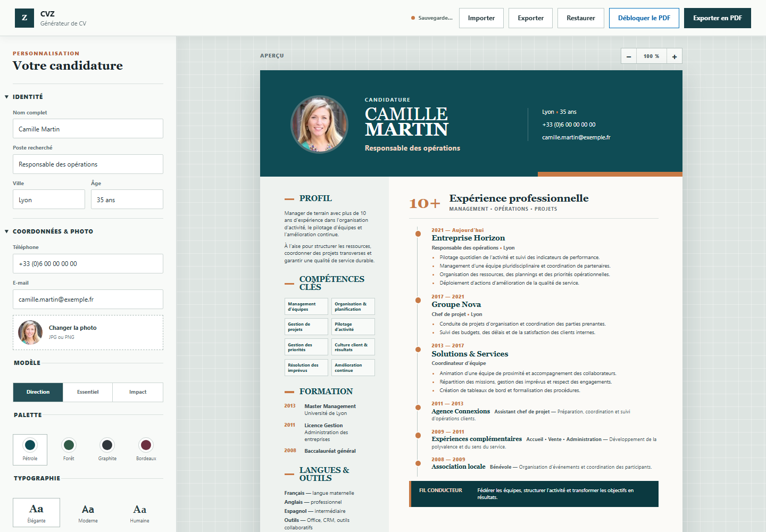This screenshot has height=532, width=766.
Task: Select the Essentiel template tab
Action: pyautogui.click(x=88, y=392)
